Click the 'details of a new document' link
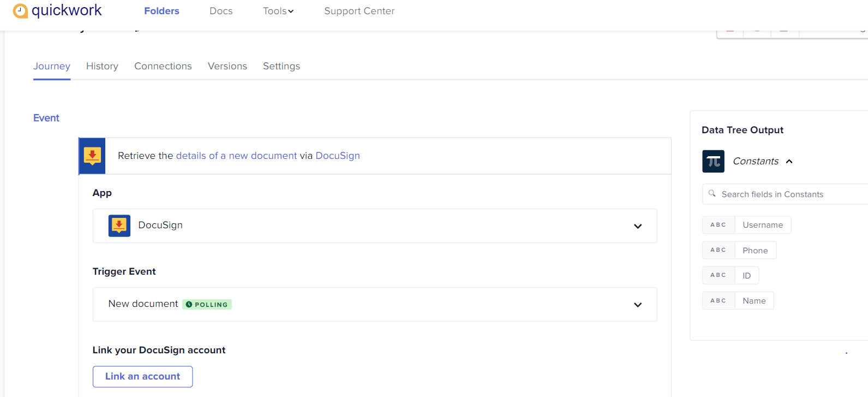868x397 pixels. click(236, 156)
